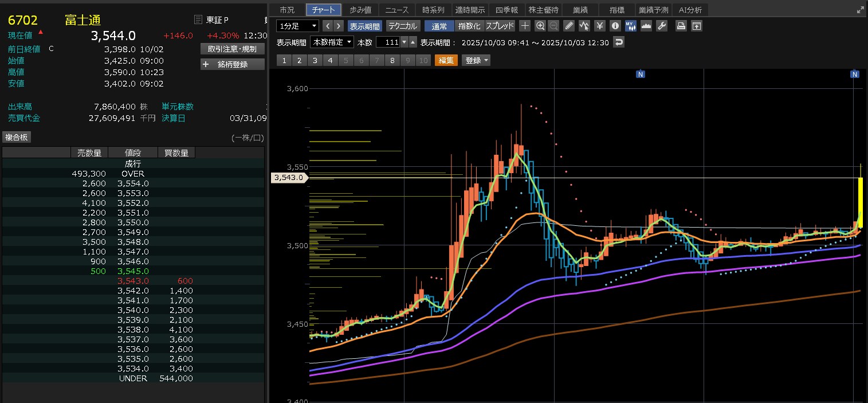Toggle the 指数化 chart mode

pyautogui.click(x=470, y=26)
